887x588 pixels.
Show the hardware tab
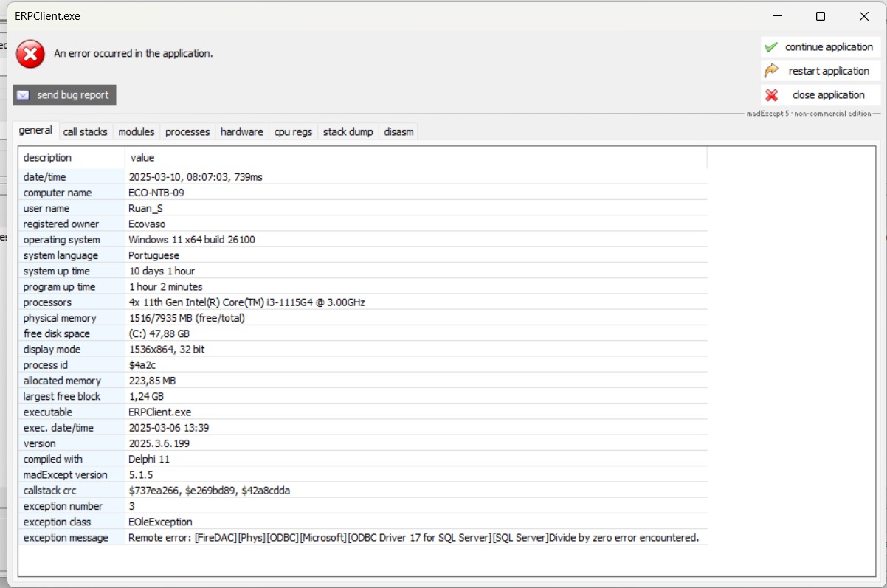pyautogui.click(x=241, y=131)
